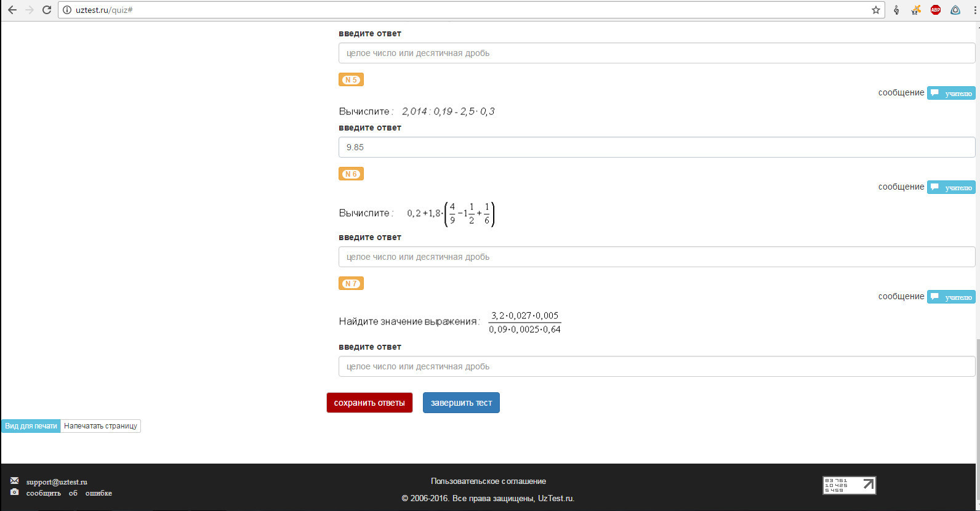
Task: Open the Adblock Plus extension icon
Action: point(936,10)
